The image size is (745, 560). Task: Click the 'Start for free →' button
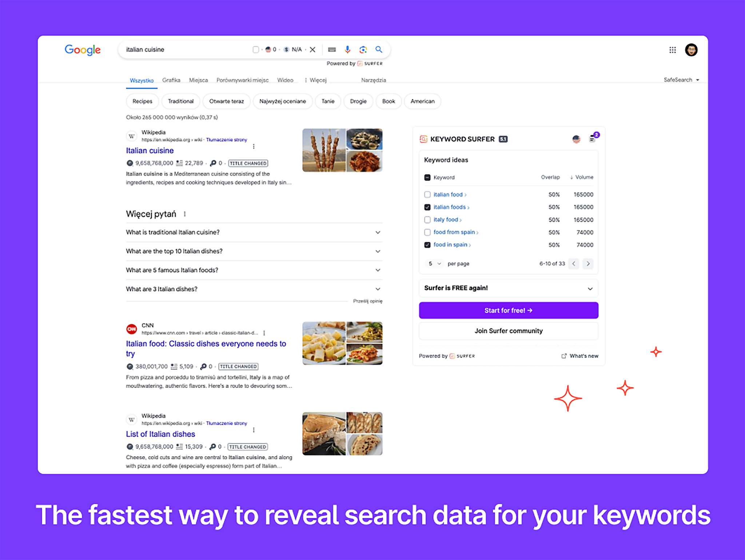(x=508, y=310)
